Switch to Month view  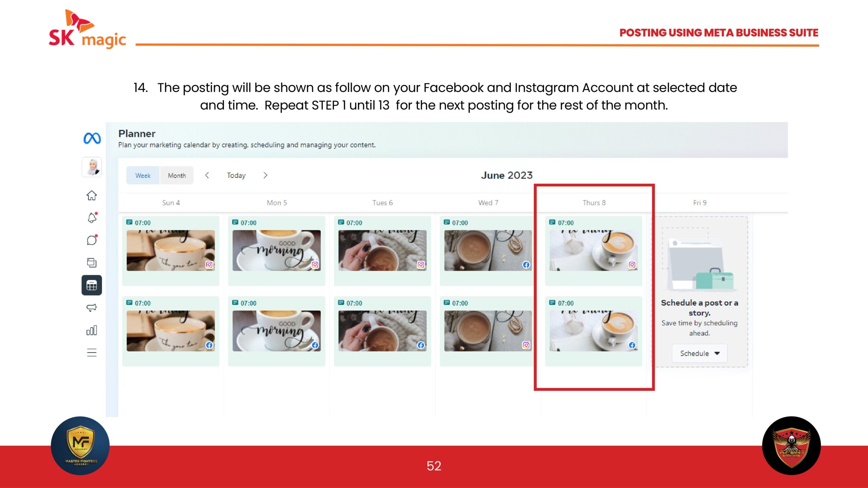click(177, 176)
